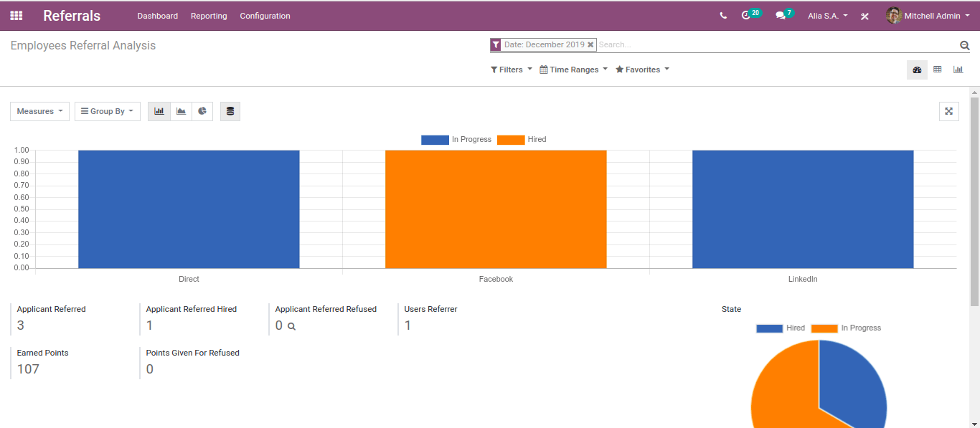Click the Direct blue bar
980x428 pixels.
point(189,209)
